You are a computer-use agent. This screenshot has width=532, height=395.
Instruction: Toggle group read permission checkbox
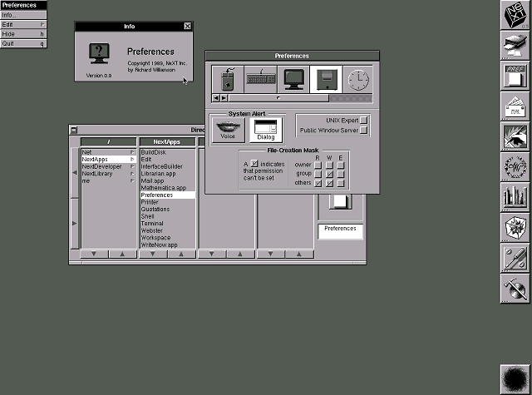(318, 174)
